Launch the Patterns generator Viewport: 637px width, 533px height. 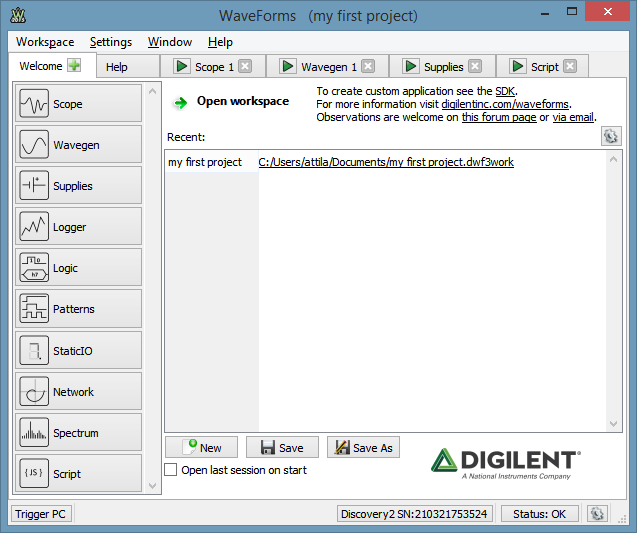click(x=78, y=309)
